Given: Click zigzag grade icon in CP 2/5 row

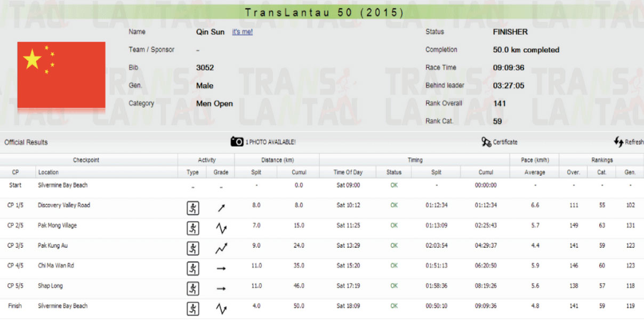Looking at the screenshot, I should pos(221,229).
